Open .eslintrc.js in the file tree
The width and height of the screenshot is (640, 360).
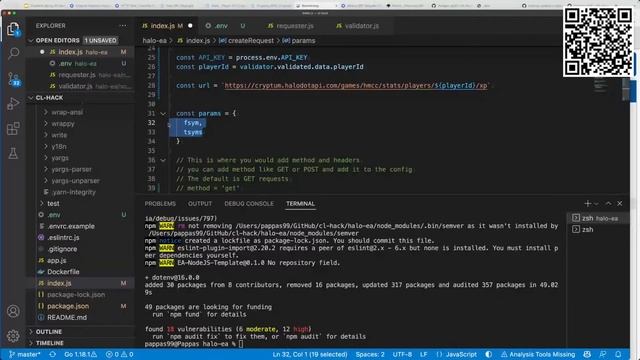(x=63, y=238)
